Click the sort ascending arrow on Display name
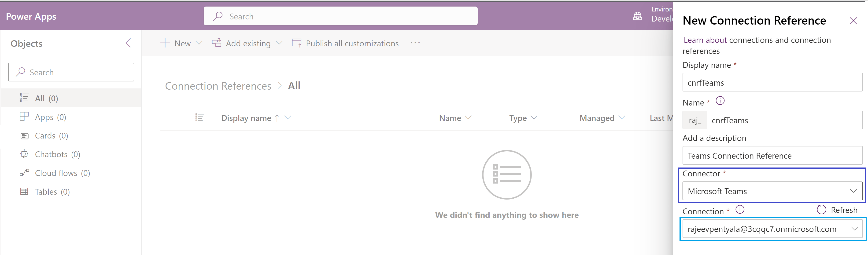 [277, 118]
